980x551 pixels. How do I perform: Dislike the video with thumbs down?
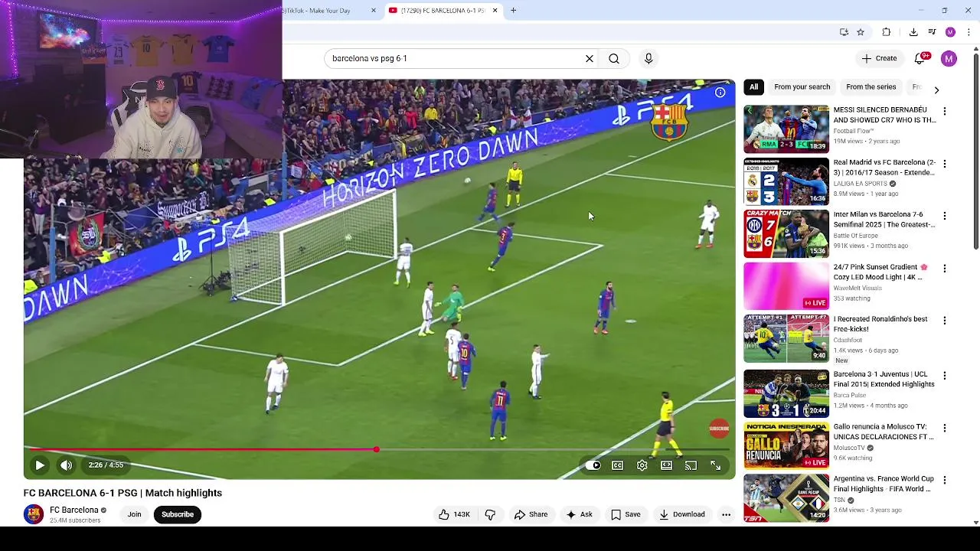pos(491,514)
